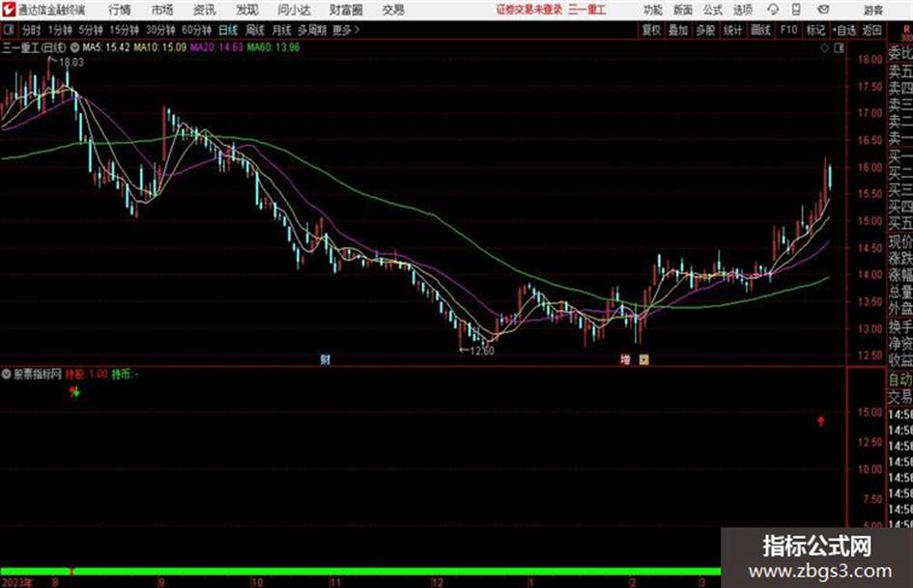Click the 财 marker on chart
913x588 pixels.
coord(326,359)
